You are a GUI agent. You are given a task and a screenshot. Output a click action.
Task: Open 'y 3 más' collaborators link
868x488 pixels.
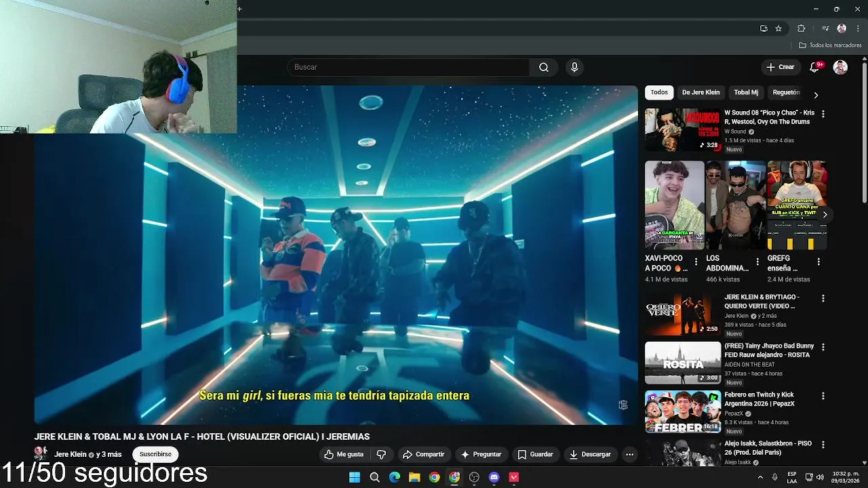point(109,454)
